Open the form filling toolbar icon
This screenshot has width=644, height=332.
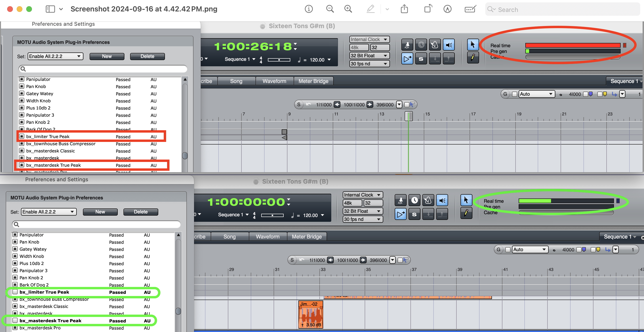[470, 9]
